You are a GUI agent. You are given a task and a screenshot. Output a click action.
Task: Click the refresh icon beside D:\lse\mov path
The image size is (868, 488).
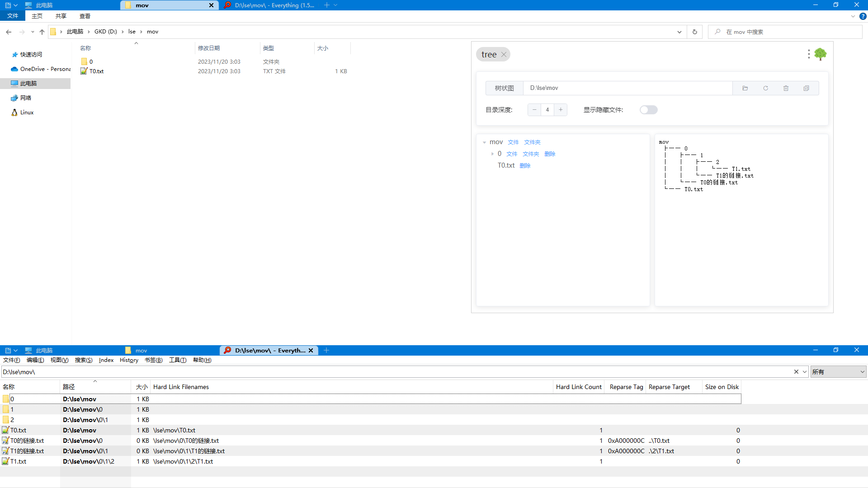[x=765, y=88]
